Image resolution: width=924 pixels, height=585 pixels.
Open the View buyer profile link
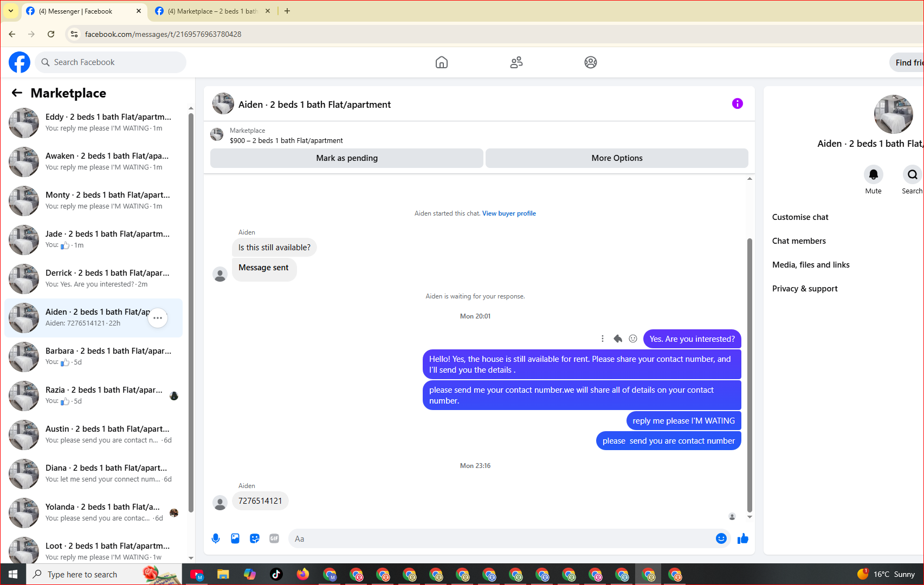pos(509,213)
